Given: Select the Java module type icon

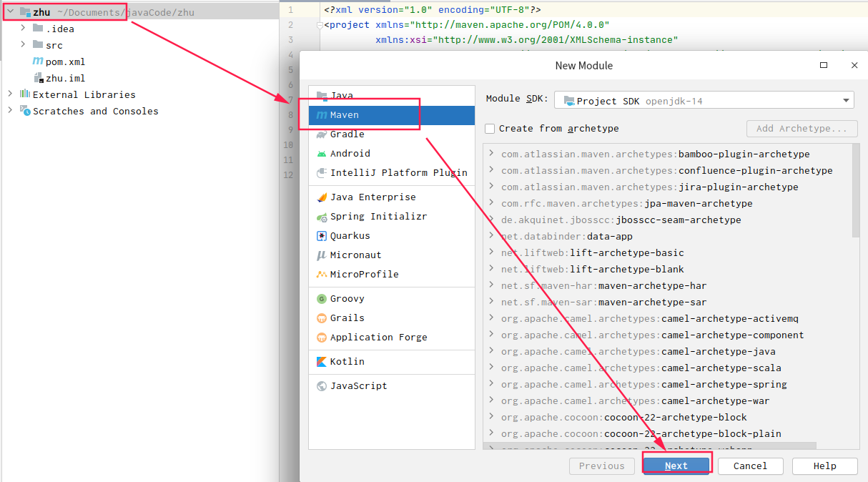Looking at the screenshot, I should click(x=322, y=95).
